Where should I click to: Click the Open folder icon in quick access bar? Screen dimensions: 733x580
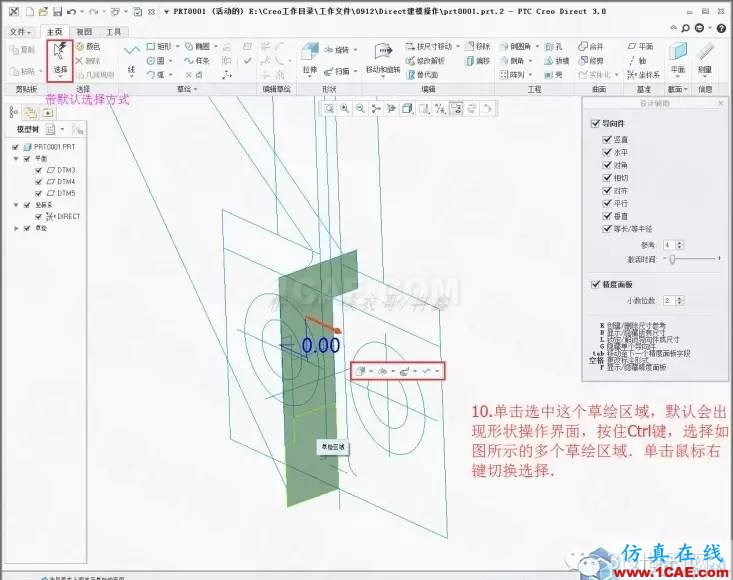point(43,11)
